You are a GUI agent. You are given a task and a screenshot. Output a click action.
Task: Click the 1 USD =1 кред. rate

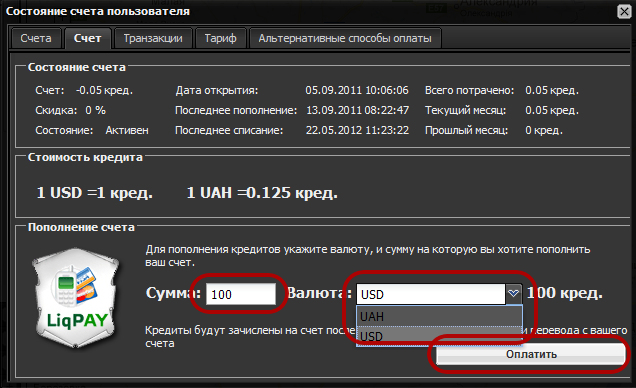click(x=95, y=193)
